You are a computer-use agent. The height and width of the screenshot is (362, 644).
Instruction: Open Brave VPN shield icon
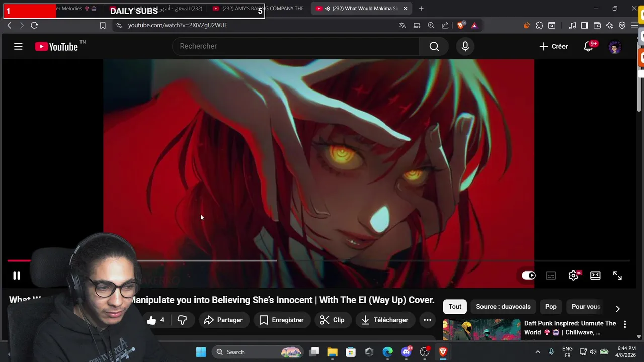(622, 25)
